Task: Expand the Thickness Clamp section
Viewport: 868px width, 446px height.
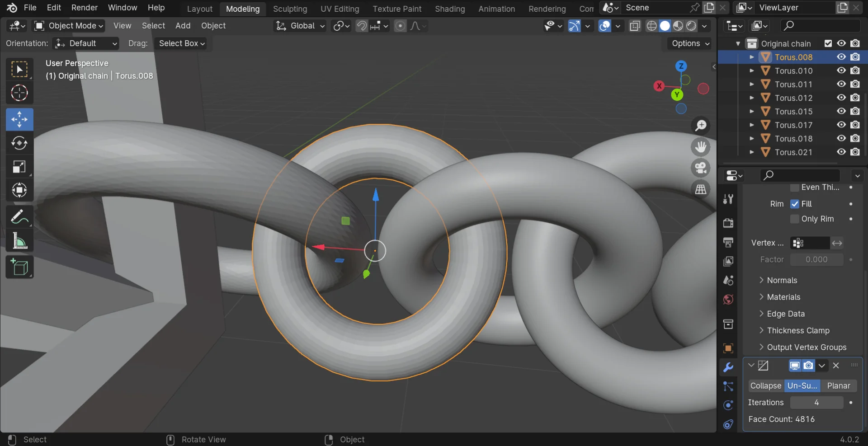Action: [x=798, y=330]
